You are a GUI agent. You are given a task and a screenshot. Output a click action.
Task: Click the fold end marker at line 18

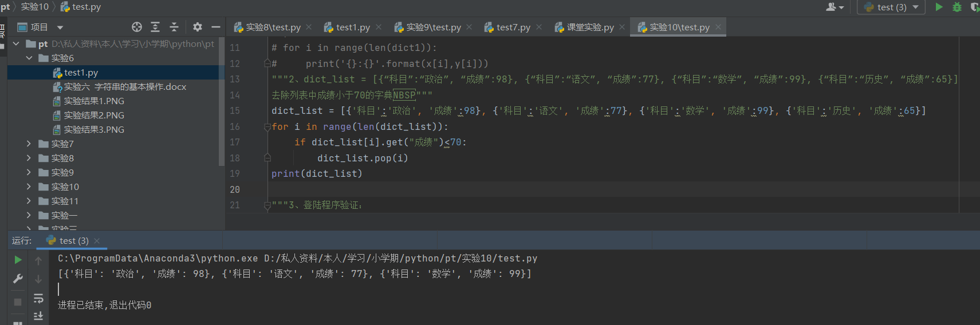click(267, 157)
